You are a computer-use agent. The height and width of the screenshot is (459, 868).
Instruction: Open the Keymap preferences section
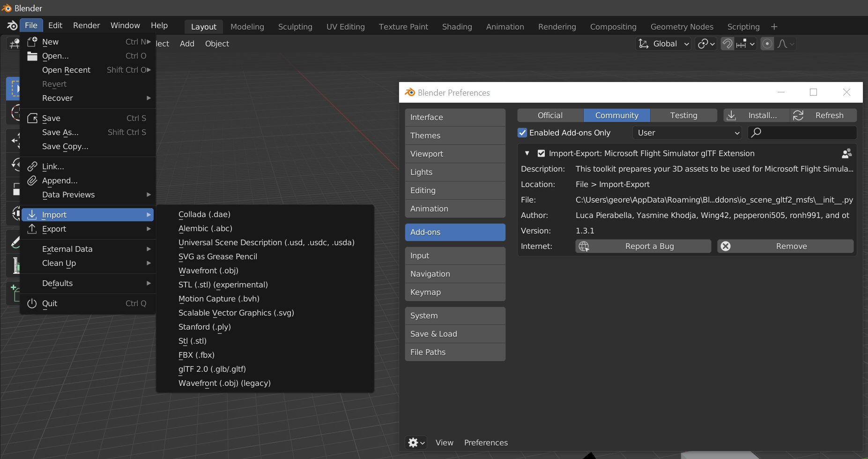[455, 292]
